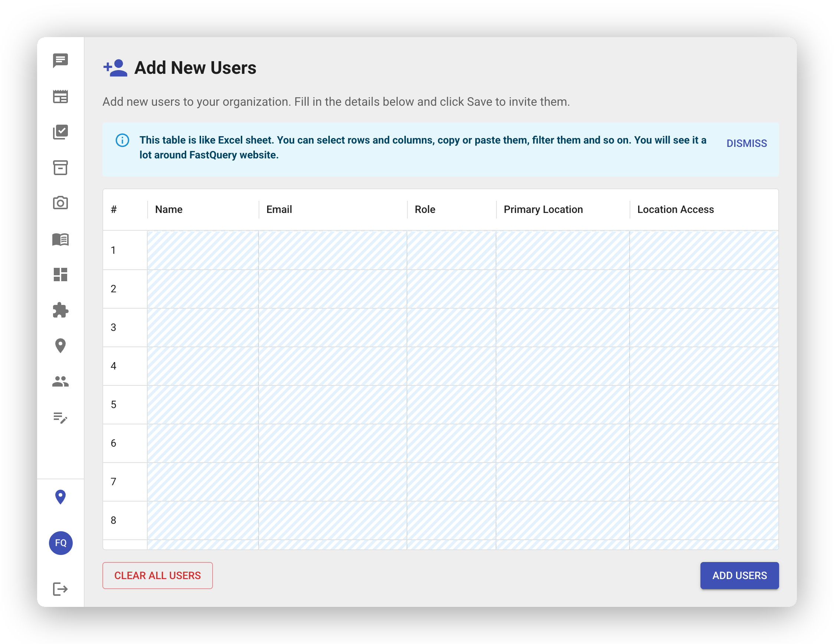Dismiss the Excel-like table hint
834x644 pixels.
click(x=746, y=143)
